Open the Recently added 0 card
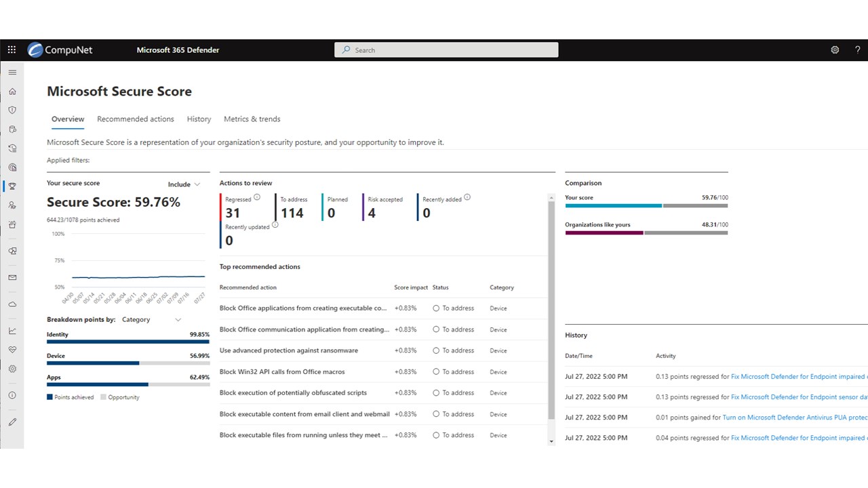The height and width of the screenshot is (488, 868). [444, 207]
